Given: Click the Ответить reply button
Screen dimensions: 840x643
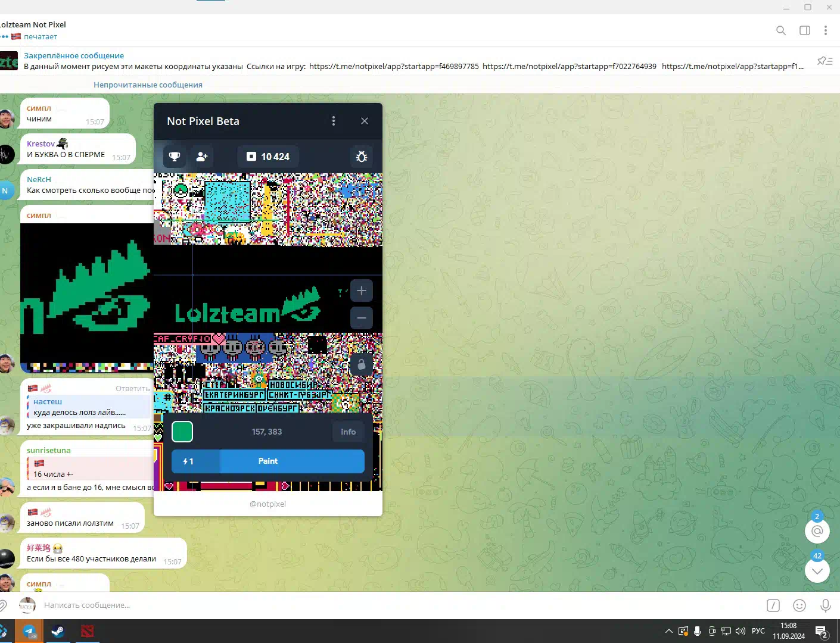Looking at the screenshot, I should [133, 389].
